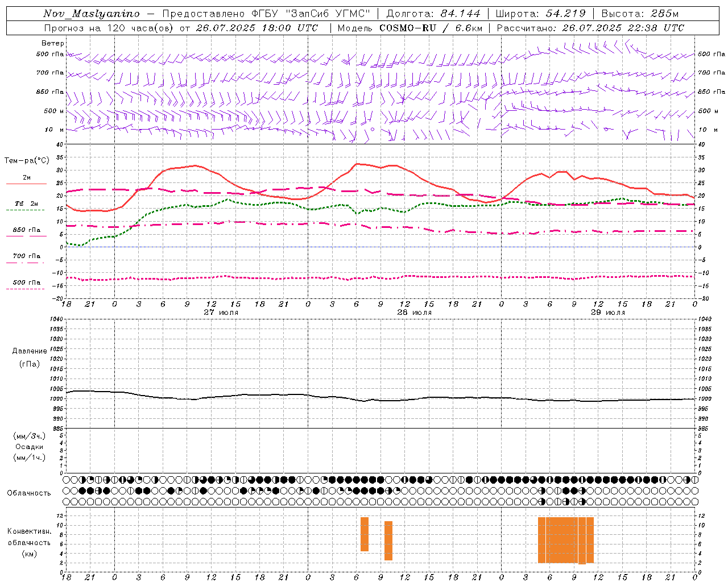
Task: Click the Осадки precipitation label
Action: coord(30,447)
